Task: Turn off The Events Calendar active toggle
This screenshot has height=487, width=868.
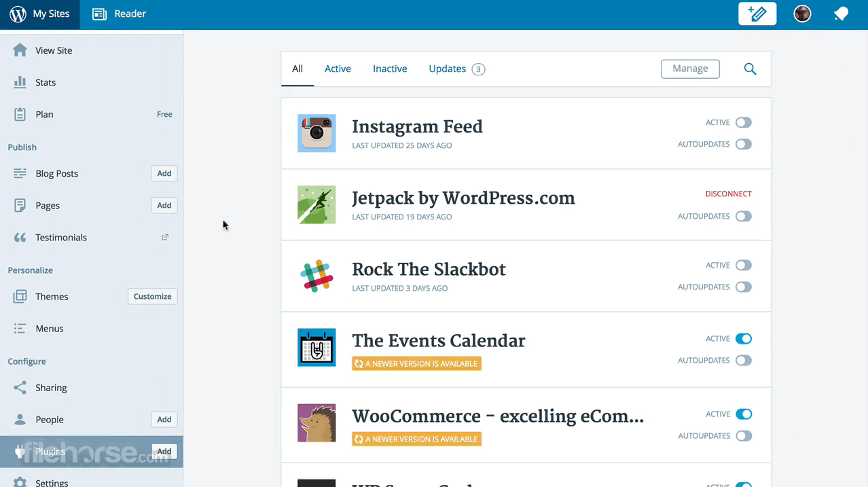Action: click(x=744, y=339)
